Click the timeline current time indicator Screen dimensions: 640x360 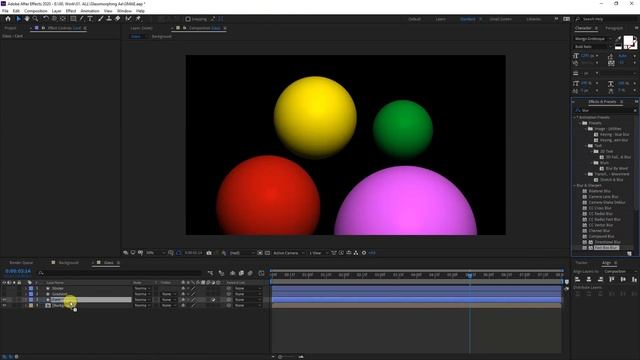(469, 275)
